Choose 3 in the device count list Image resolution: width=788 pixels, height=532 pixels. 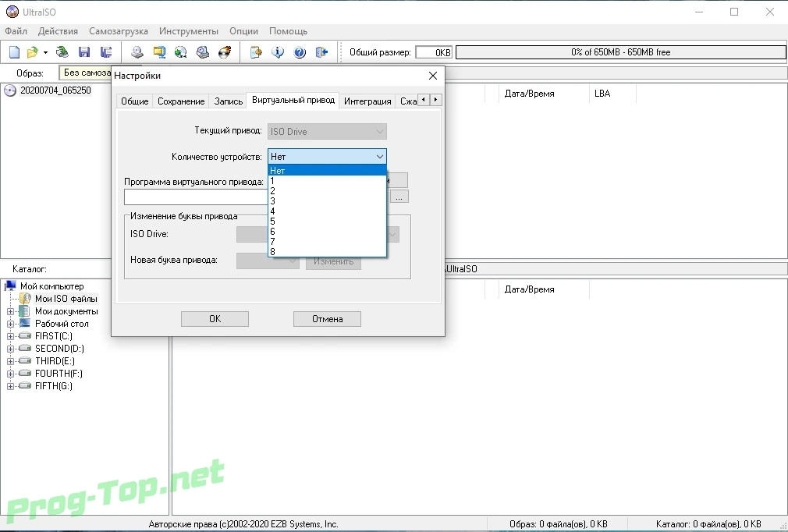pyautogui.click(x=327, y=201)
